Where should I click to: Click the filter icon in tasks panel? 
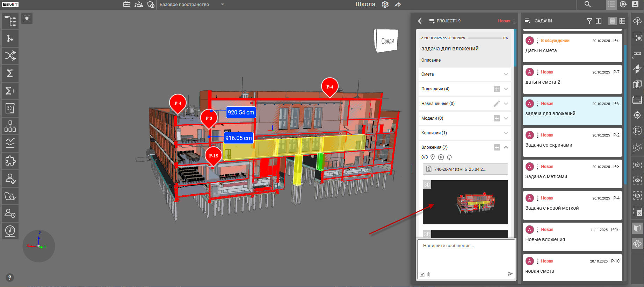(589, 21)
